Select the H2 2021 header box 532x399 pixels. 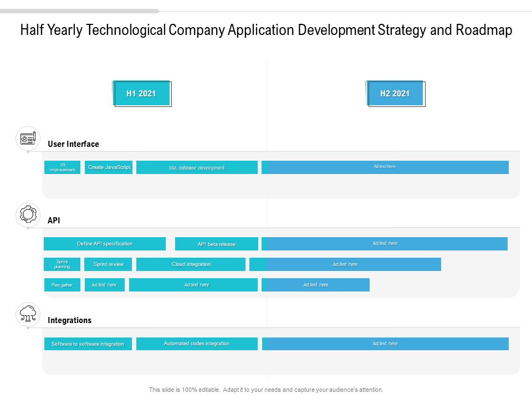[395, 94]
